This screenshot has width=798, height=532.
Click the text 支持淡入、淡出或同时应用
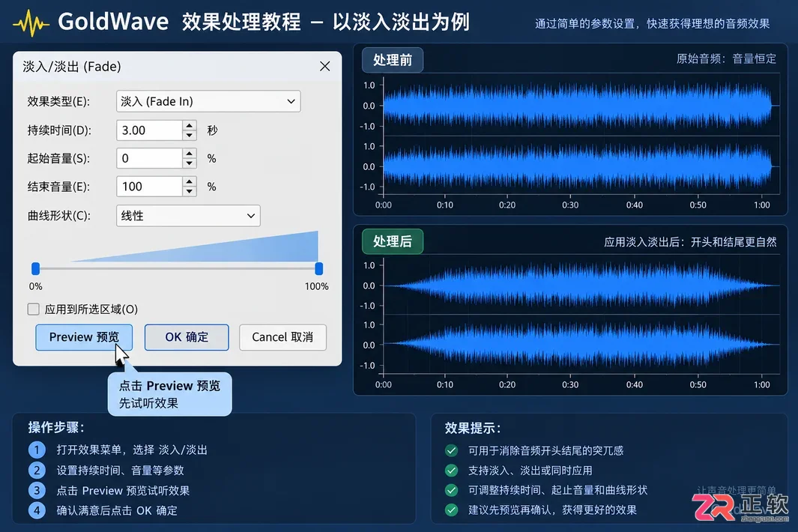click(530, 471)
